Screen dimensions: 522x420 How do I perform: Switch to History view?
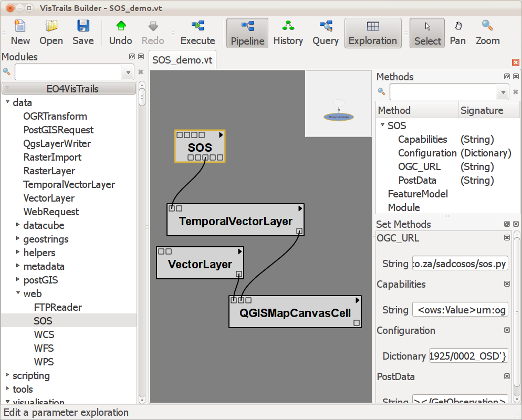pos(288,33)
